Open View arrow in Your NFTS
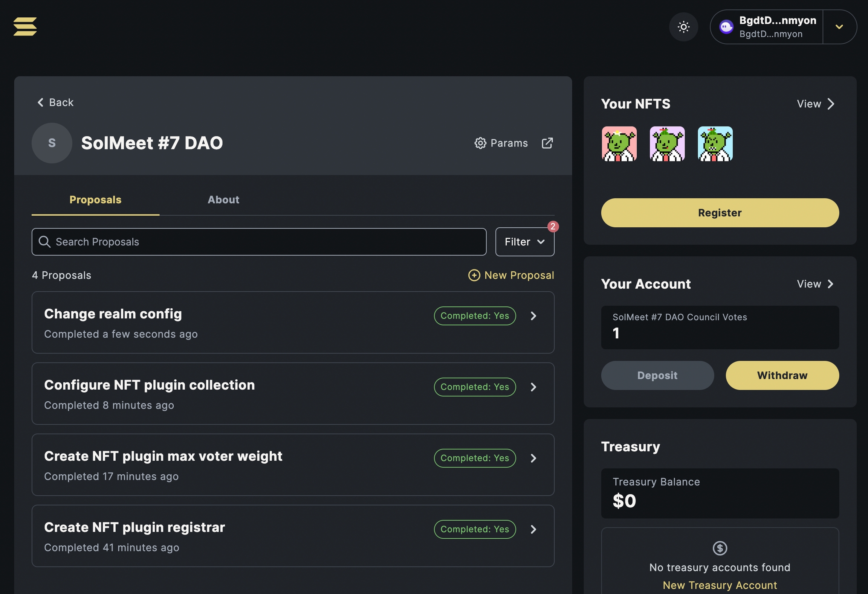868x594 pixels. (x=831, y=104)
